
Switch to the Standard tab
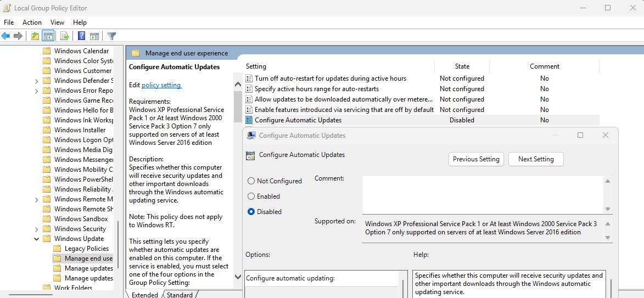pyautogui.click(x=180, y=295)
